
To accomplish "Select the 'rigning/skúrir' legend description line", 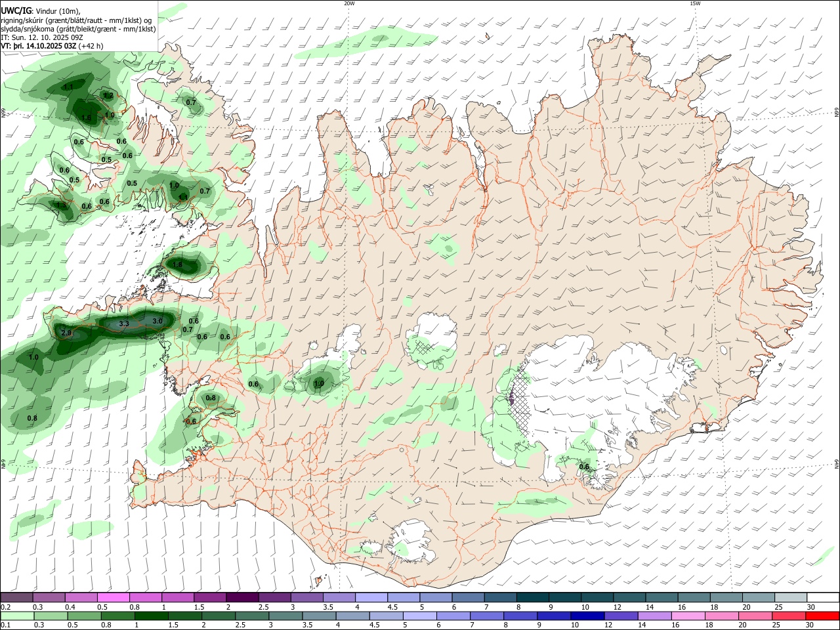I will coord(77,20).
